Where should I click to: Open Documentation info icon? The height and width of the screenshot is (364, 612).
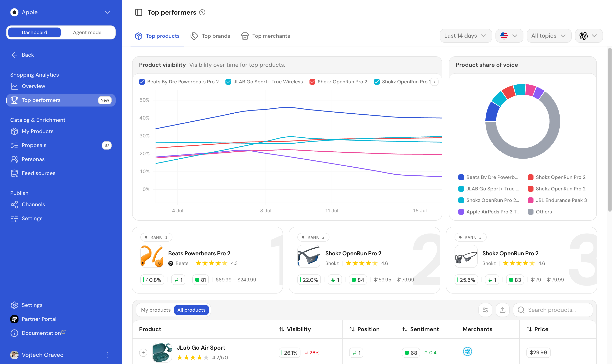pyautogui.click(x=14, y=333)
